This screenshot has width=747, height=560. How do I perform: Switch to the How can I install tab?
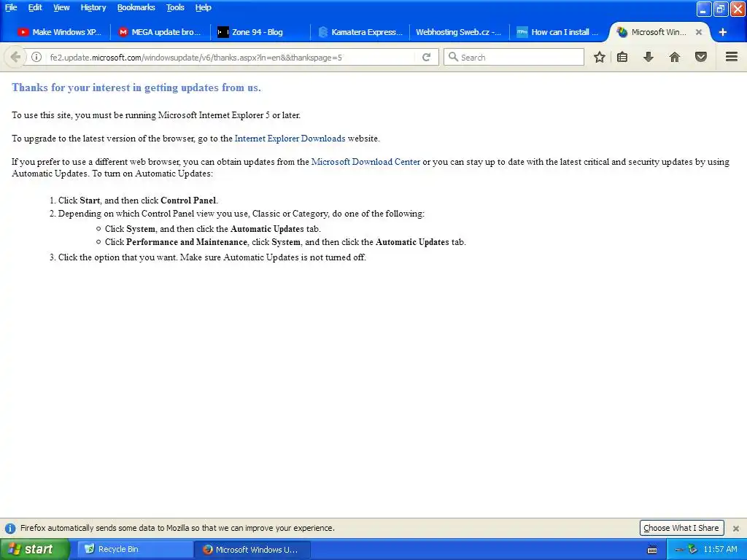(558, 32)
